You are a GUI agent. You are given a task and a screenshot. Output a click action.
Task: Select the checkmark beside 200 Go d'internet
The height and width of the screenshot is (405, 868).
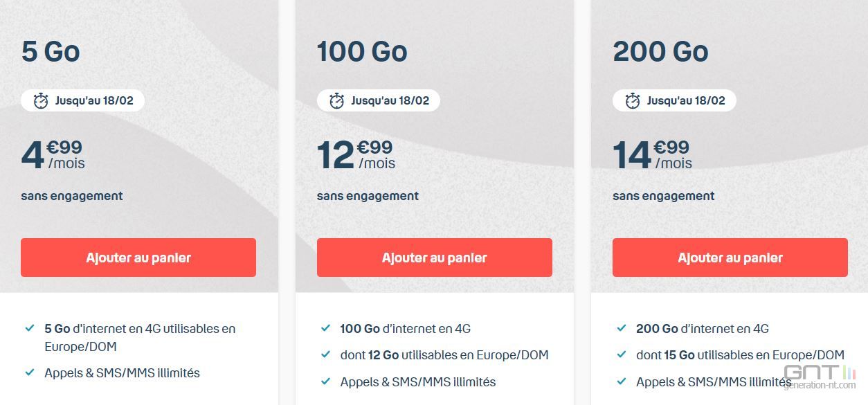(x=621, y=329)
